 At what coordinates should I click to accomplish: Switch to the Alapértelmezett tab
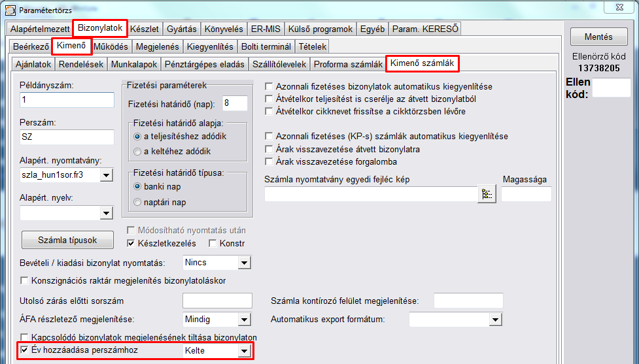pyautogui.click(x=40, y=29)
